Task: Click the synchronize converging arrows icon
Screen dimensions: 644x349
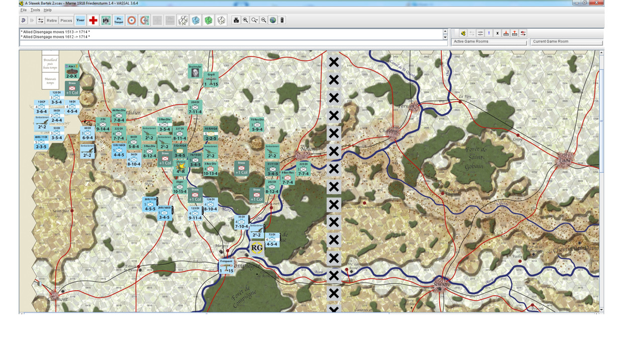Action: 480,33
